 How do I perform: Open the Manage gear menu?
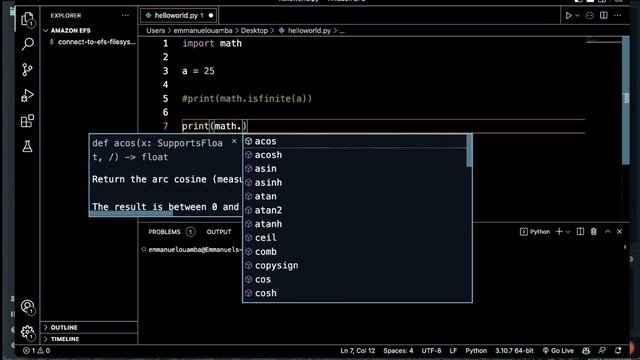(27, 332)
